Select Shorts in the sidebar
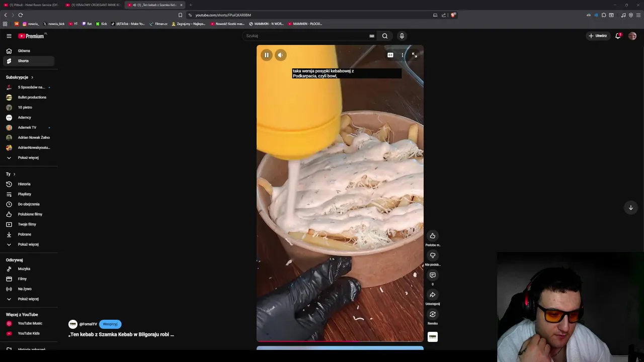This screenshot has height=362, width=644. (x=29, y=61)
